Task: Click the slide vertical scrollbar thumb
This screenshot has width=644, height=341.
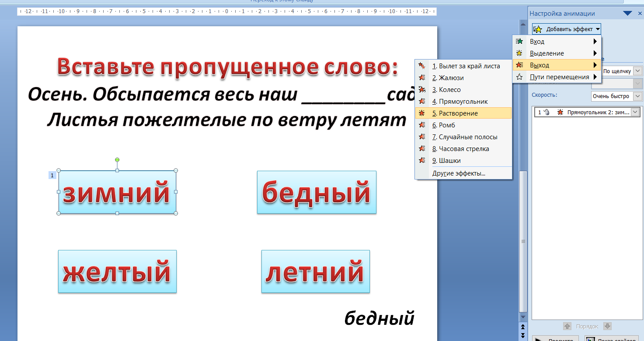Action: click(522, 241)
